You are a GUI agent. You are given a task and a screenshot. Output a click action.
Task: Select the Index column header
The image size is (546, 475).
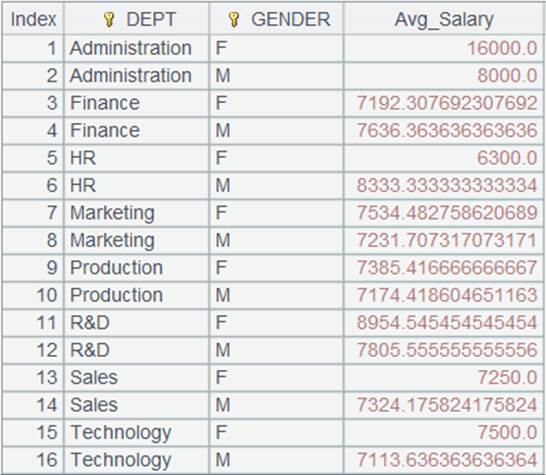[33, 19]
